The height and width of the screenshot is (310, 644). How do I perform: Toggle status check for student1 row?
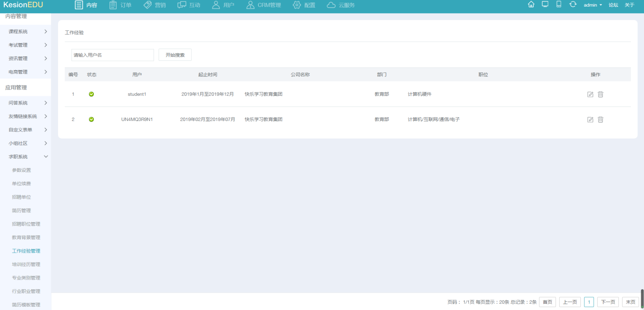click(x=91, y=94)
